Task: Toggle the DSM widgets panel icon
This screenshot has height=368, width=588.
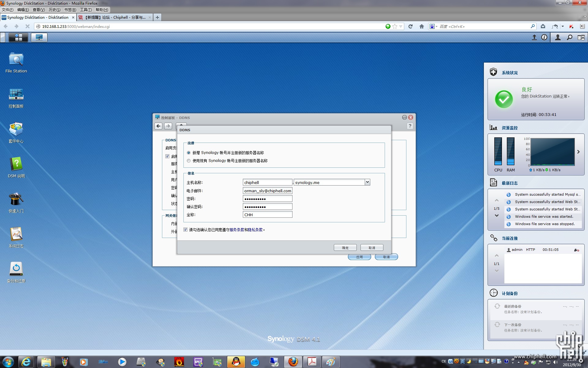Action: 581,37
